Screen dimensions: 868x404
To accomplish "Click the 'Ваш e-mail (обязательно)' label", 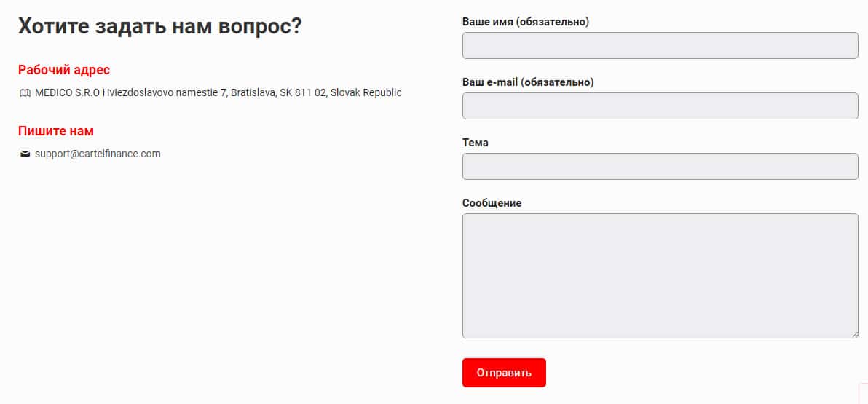I will (528, 82).
